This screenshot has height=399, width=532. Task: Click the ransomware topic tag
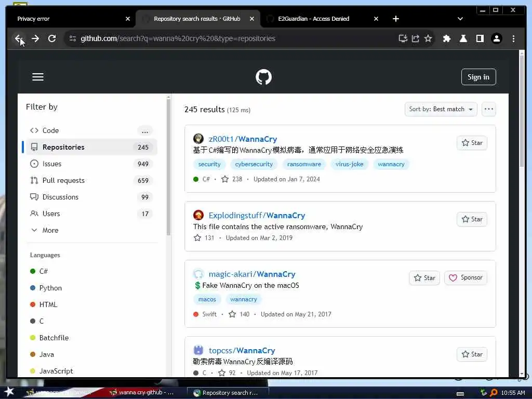[x=304, y=164]
